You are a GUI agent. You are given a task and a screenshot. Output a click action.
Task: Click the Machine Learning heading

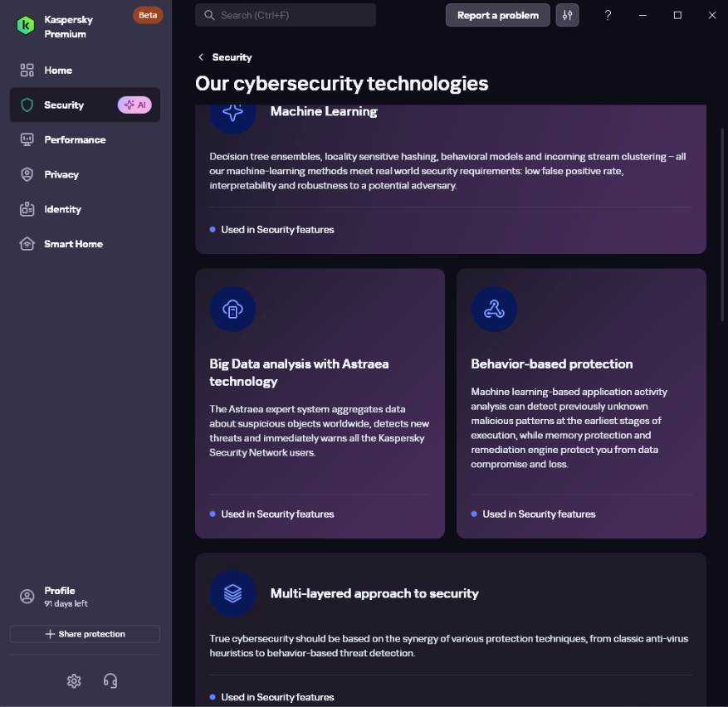pos(324,111)
